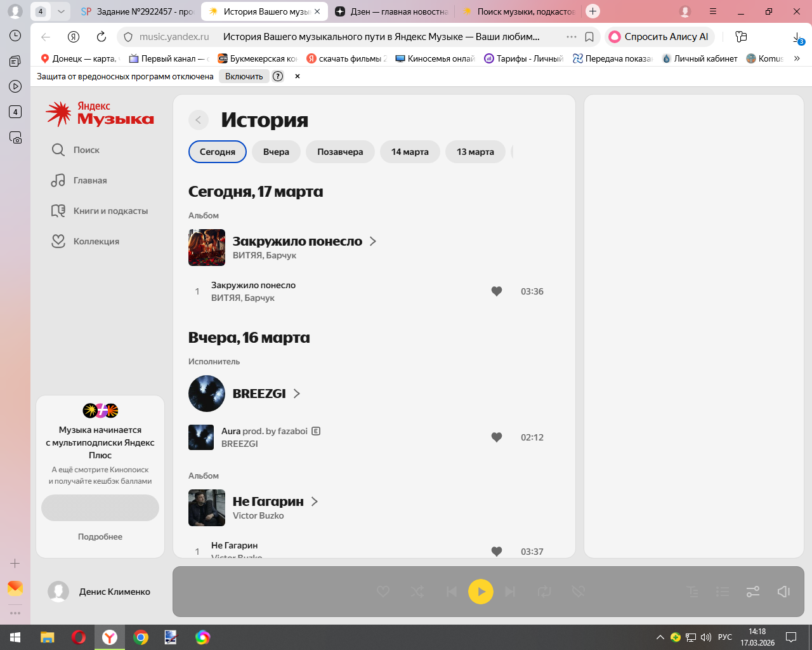The width and height of the screenshot is (812, 650).
Task: Switch to the Дзен news tab
Action: tap(391, 11)
